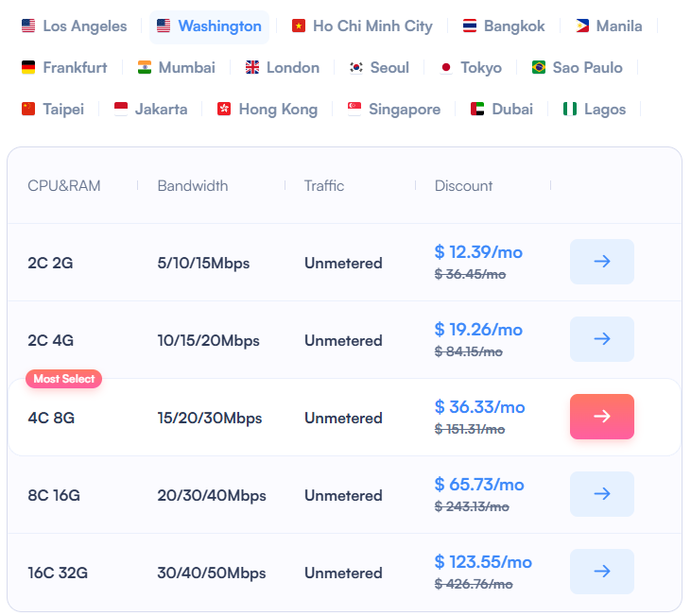Click the Most Select badge
The width and height of the screenshot is (691, 616).
pos(64,379)
